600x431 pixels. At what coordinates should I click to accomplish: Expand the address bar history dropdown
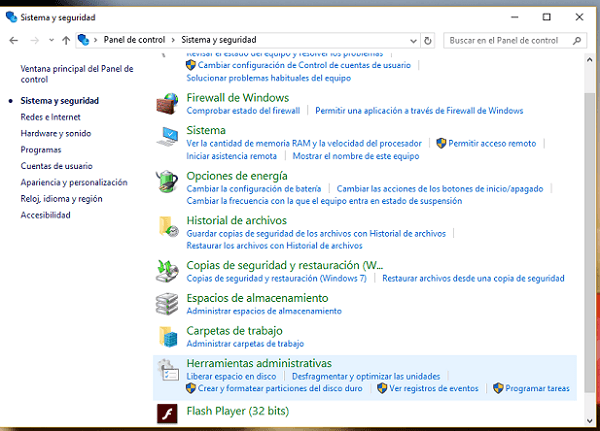[x=413, y=41]
